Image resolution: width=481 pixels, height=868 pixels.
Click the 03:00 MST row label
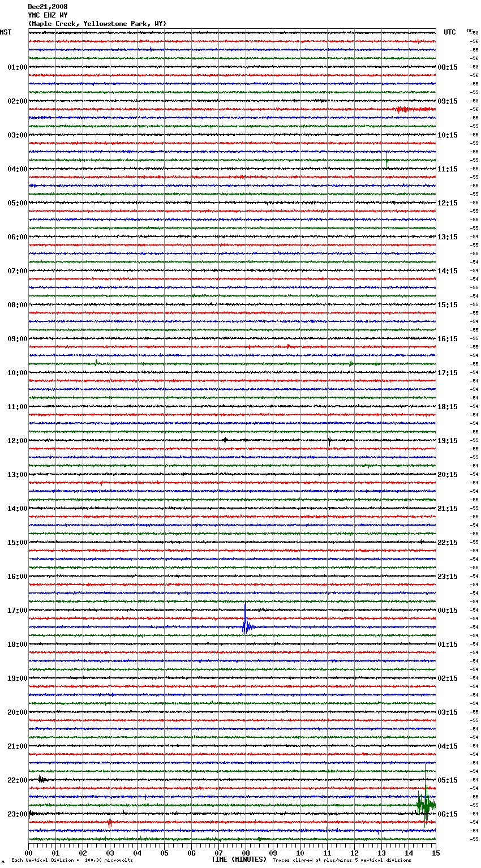18,135
